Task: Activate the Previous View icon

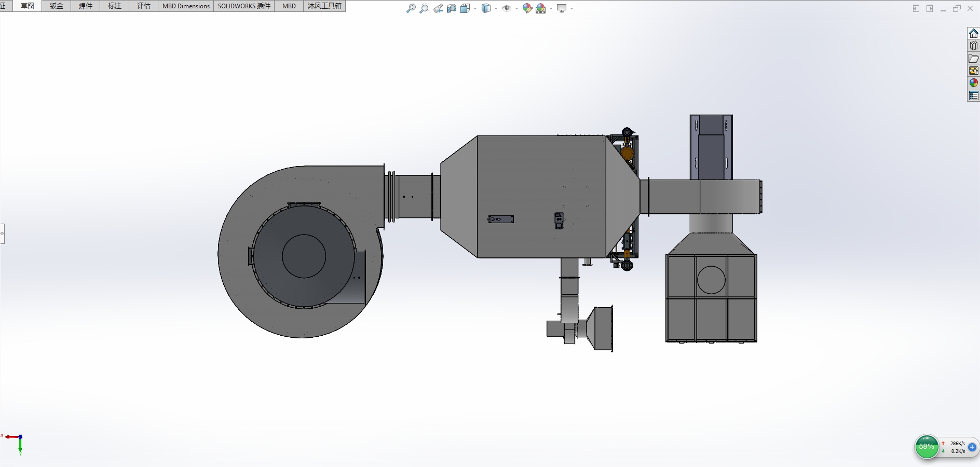Action: pyautogui.click(x=438, y=8)
